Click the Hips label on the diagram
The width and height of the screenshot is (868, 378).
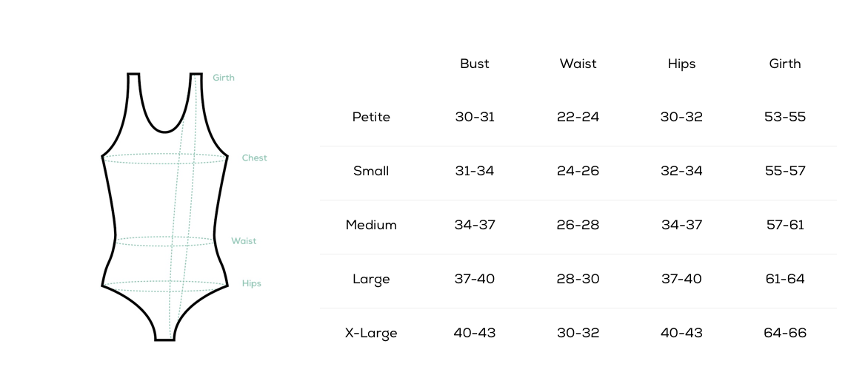coord(251,283)
